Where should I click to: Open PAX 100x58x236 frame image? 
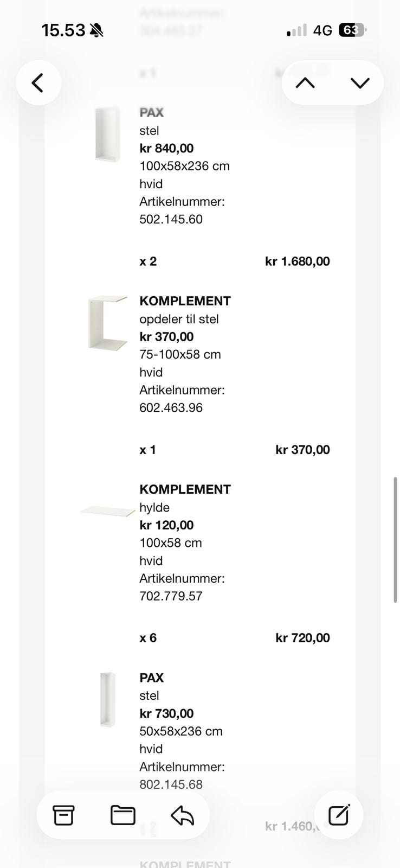pyautogui.click(x=107, y=134)
